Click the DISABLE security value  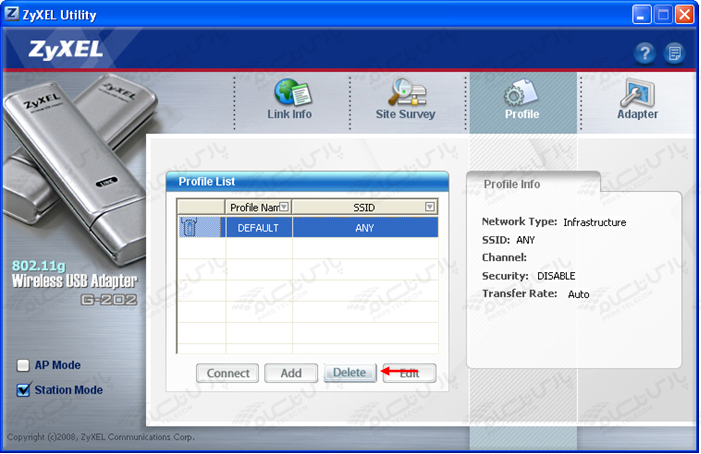(556, 276)
